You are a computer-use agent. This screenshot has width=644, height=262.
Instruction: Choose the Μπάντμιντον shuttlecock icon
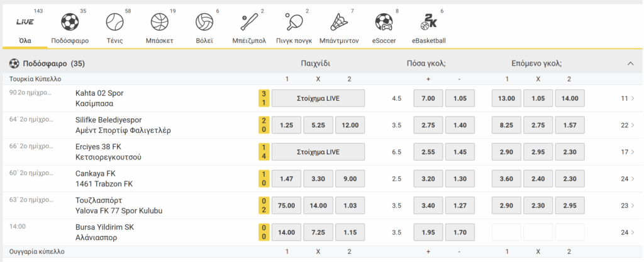click(339, 22)
